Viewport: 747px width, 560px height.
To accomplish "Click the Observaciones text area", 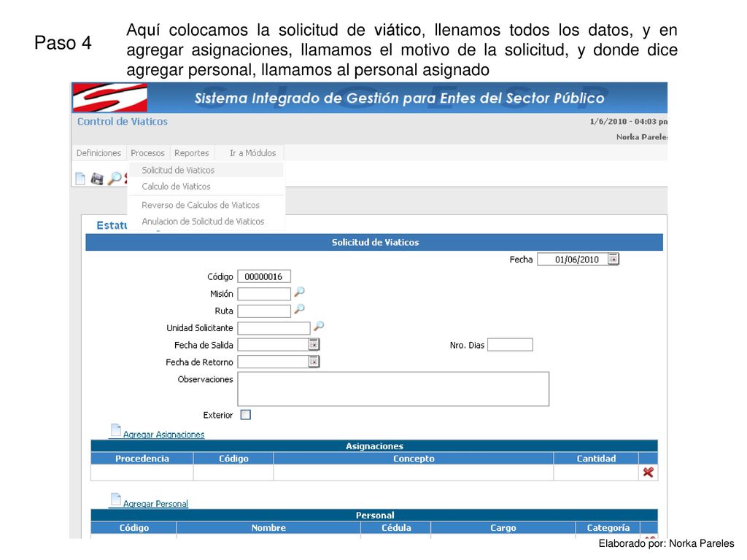I will pos(393,389).
